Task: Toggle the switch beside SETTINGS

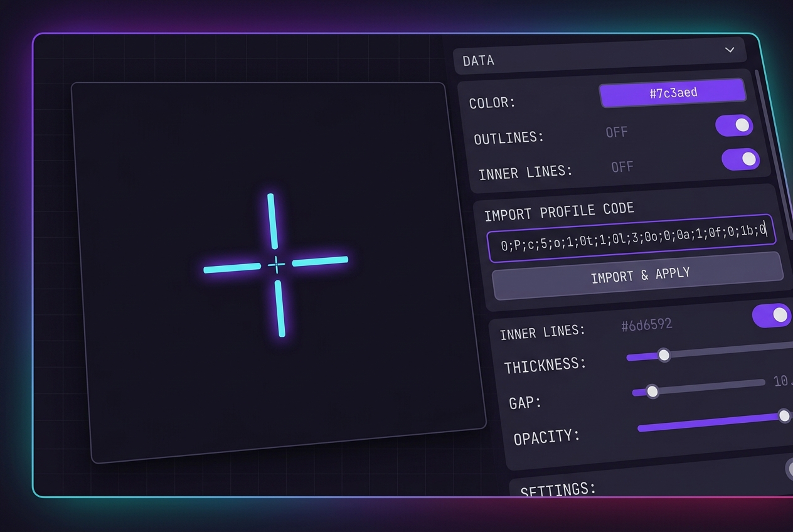Action: point(788,469)
